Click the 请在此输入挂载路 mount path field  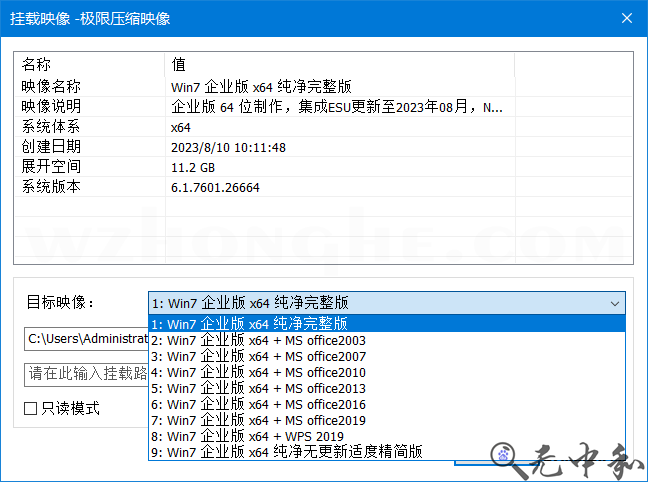click(x=86, y=374)
